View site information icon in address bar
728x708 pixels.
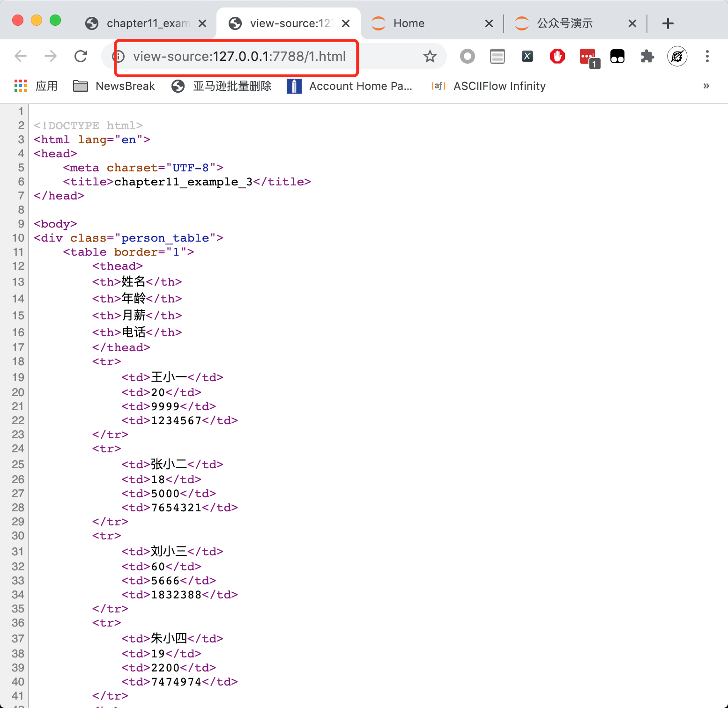pyautogui.click(x=119, y=57)
